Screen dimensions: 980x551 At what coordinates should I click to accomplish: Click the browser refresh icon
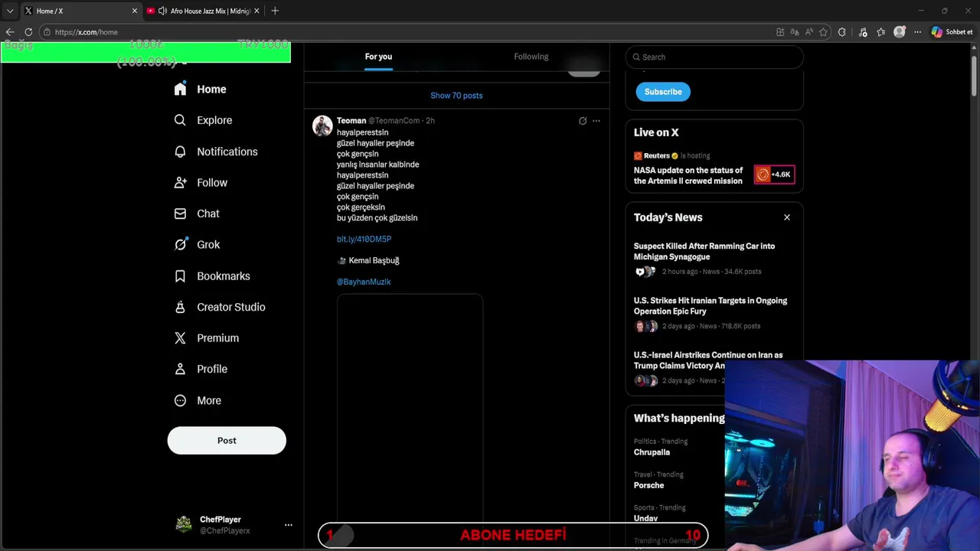coord(28,32)
